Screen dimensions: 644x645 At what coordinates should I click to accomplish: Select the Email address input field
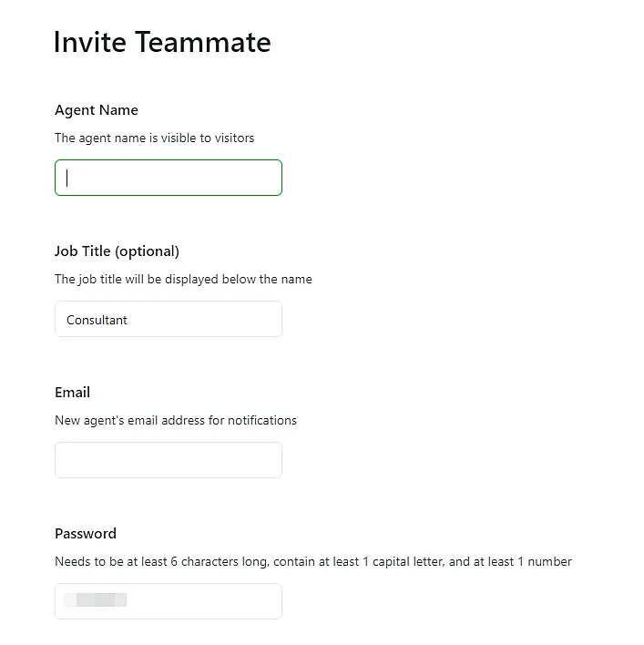[x=169, y=460]
